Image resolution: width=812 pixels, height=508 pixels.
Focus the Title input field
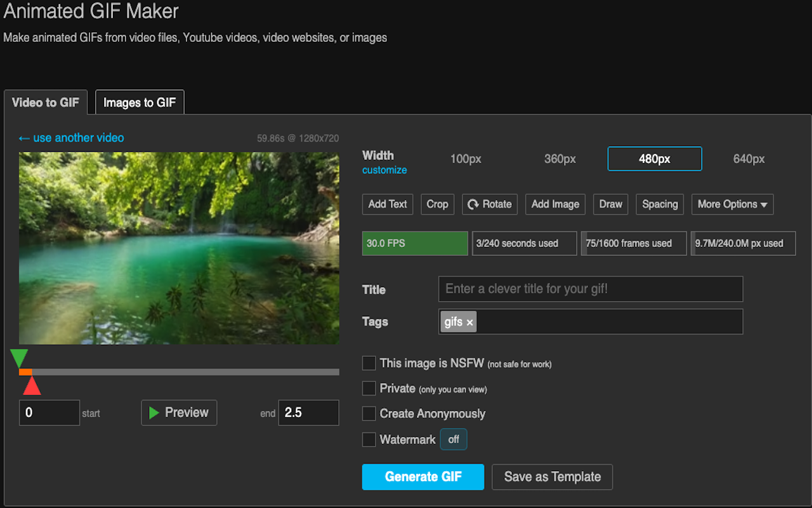point(591,289)
